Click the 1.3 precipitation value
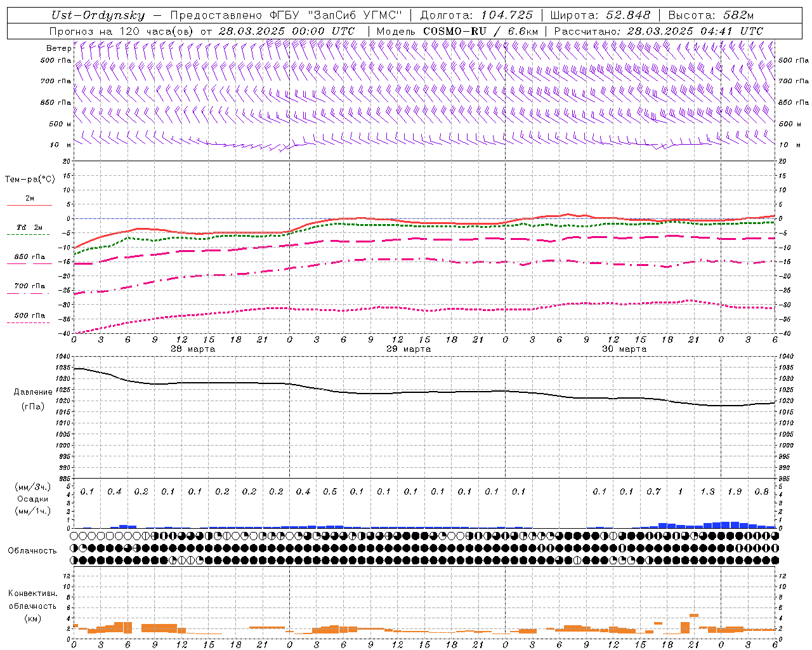The image size is (812, 650). 707,492
